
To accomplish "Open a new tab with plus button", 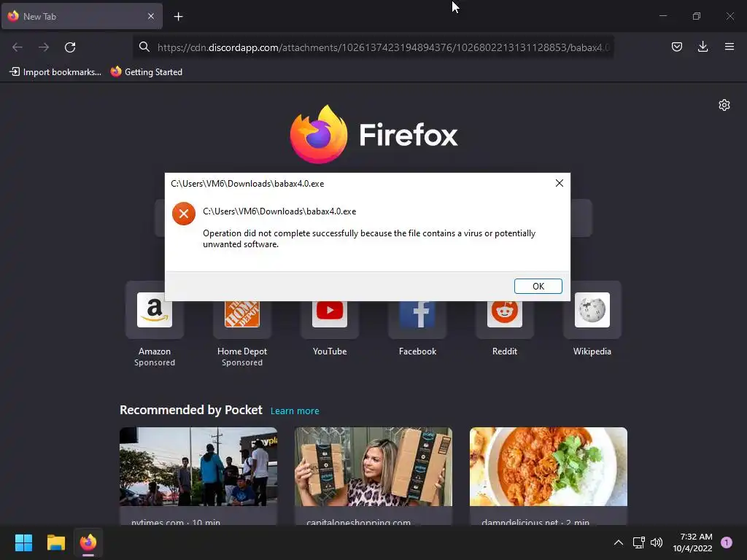I will [178, 17].
